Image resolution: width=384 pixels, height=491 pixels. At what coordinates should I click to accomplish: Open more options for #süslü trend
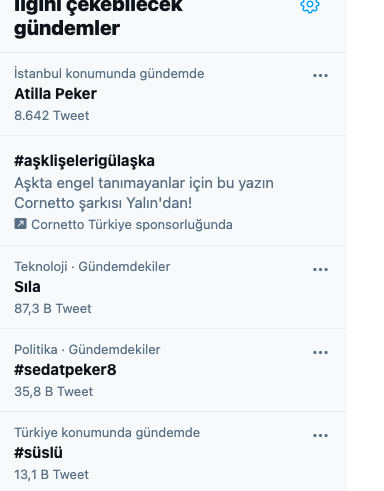[x=320, y=435]
